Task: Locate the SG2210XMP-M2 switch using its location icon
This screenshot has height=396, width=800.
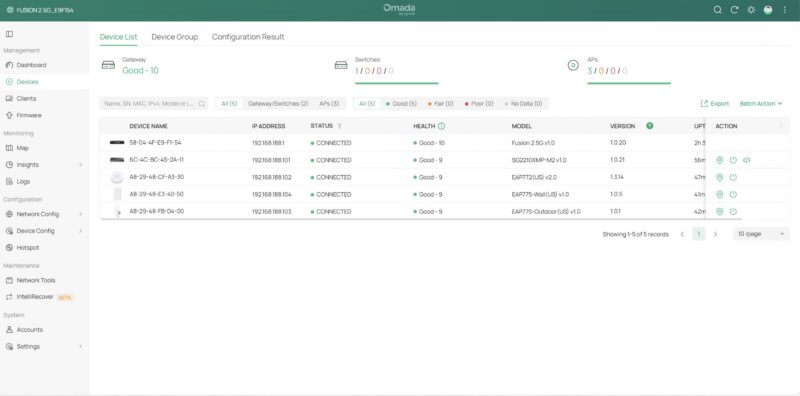Action: tap(719, 160)
